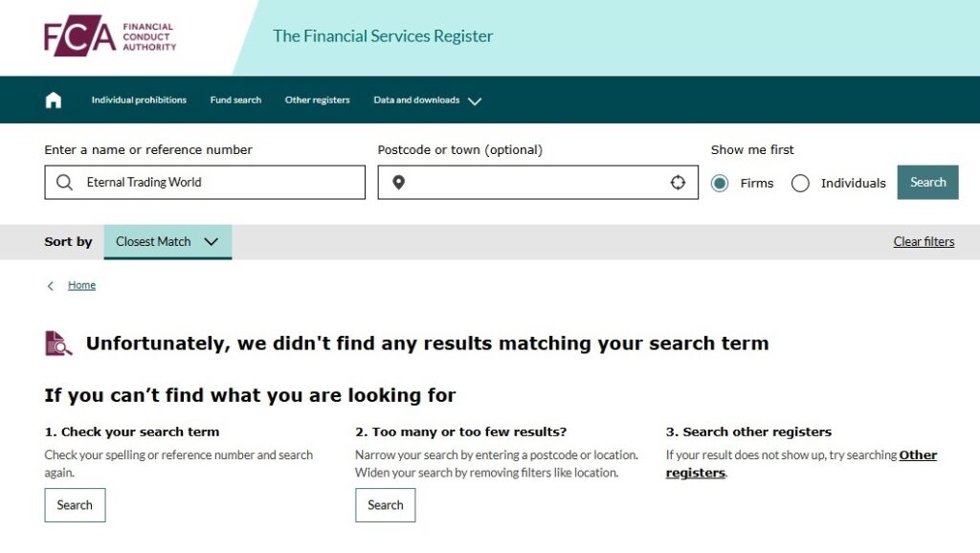980x553 pixels.
Task: Use the geolocation crosshair icon
Action: coord(678,182)
